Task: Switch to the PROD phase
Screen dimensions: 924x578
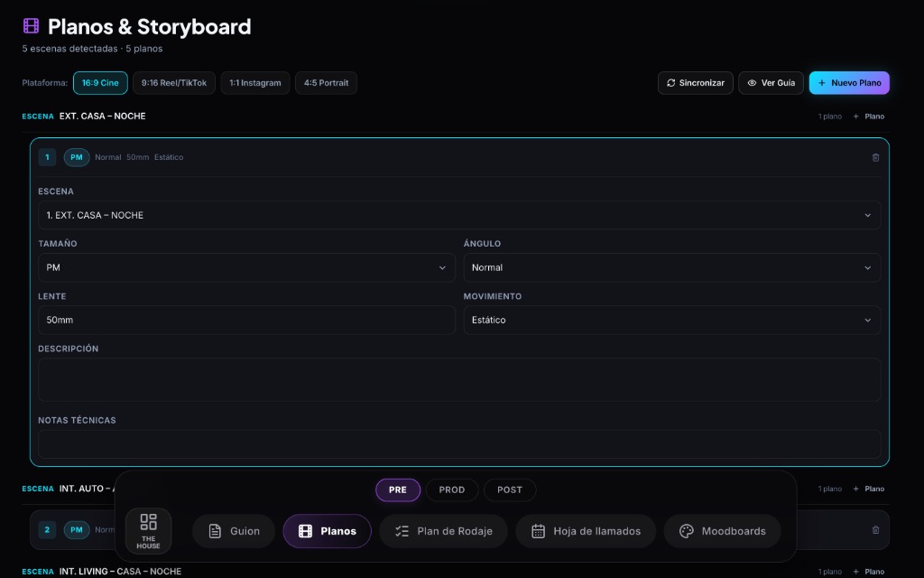Action: point(452,489)
